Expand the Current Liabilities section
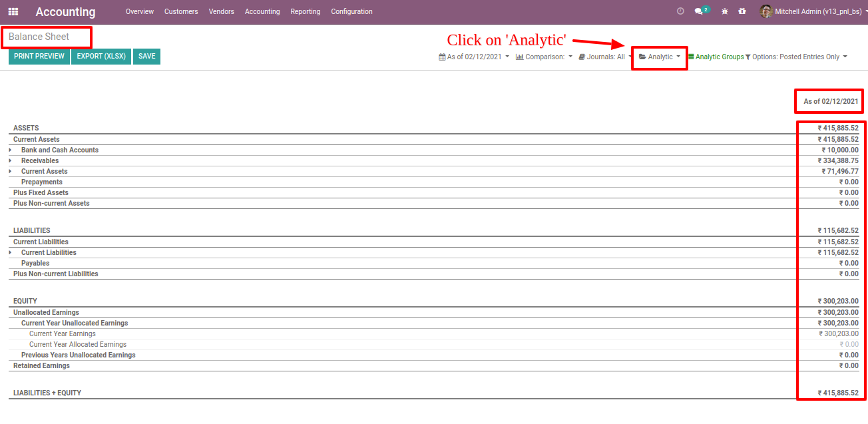Viewport: 868px width, 424px height. click(x=9, y=252)
